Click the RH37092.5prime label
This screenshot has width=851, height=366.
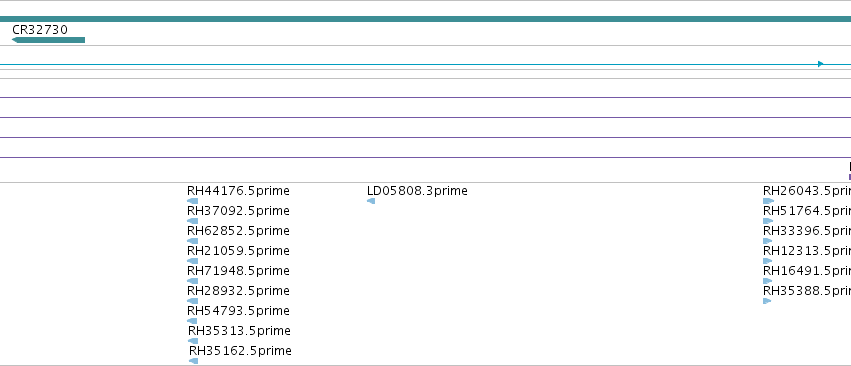(238, 211)
